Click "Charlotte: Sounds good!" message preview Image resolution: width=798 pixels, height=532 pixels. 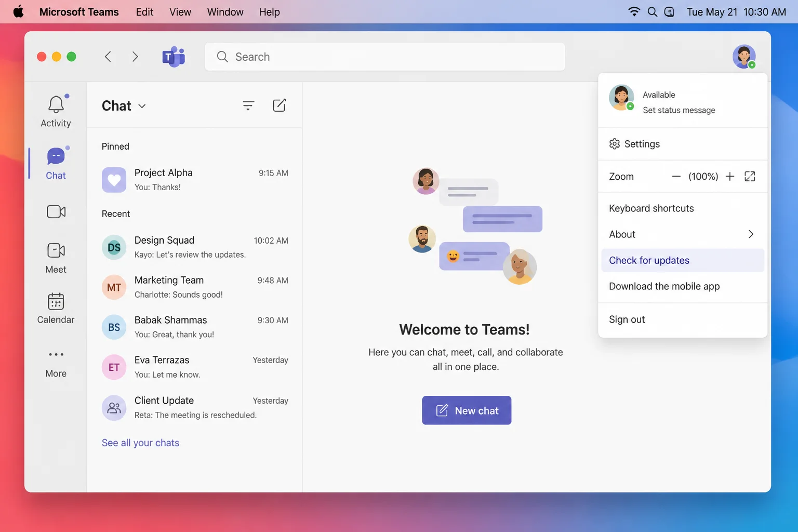[x=178, y=295]
